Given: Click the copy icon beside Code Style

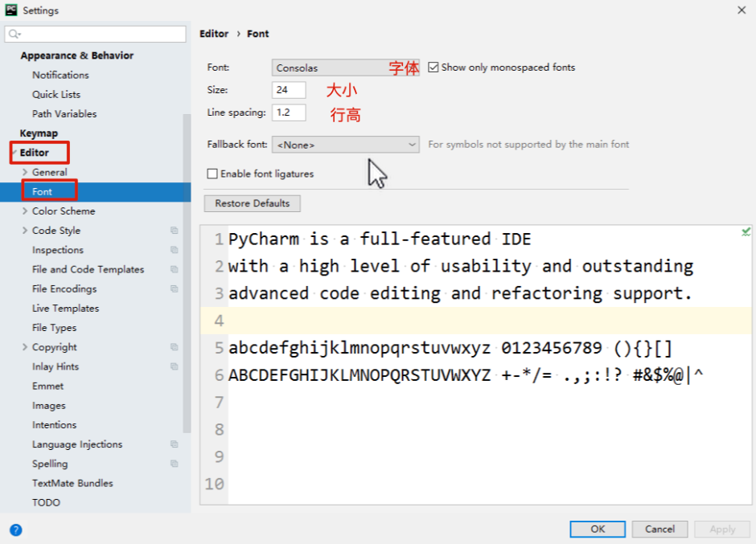Looking at the screenshot, I should point(174,231).
